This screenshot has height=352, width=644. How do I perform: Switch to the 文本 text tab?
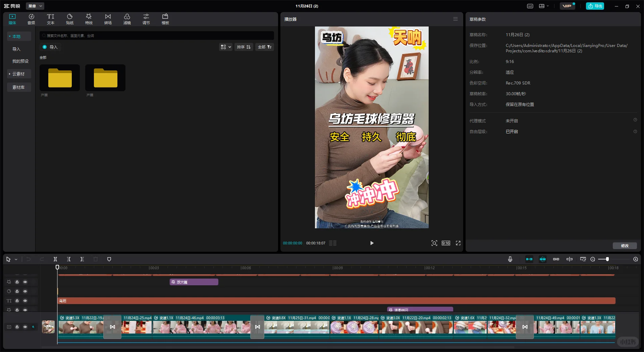point(51,19)
